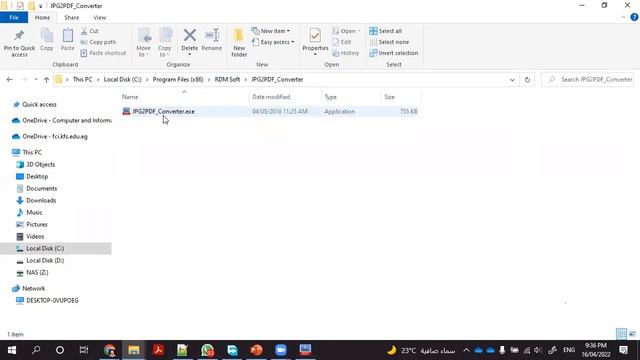Navigate to This PC in breadcrumb

click(x=82, y=80)
